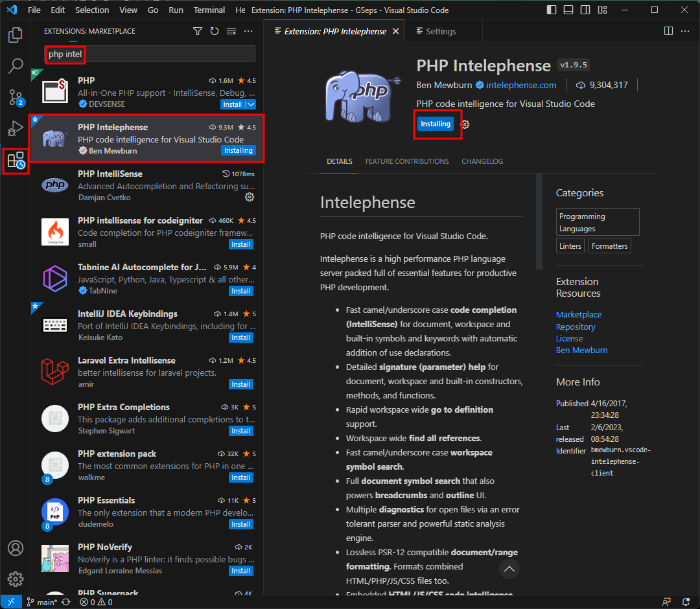
Task: Filter extensions with the funnel icon
Action: [197, 31]
